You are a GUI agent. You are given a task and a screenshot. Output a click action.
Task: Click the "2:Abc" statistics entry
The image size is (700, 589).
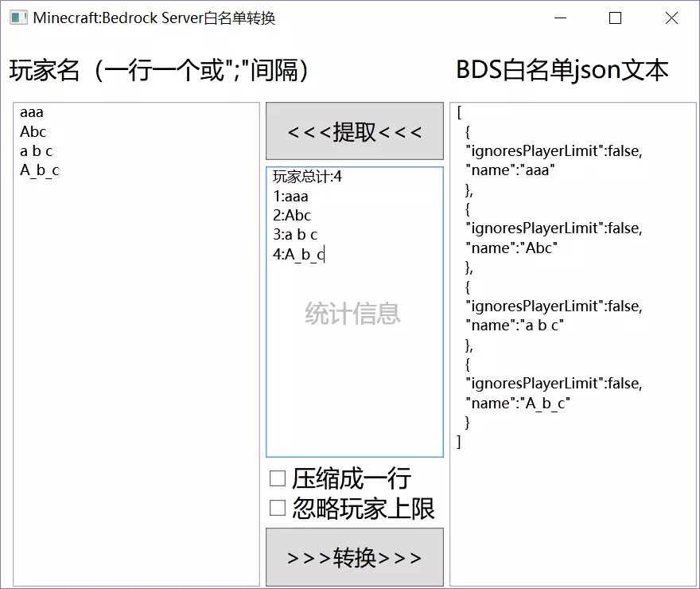tap(292, 215)
